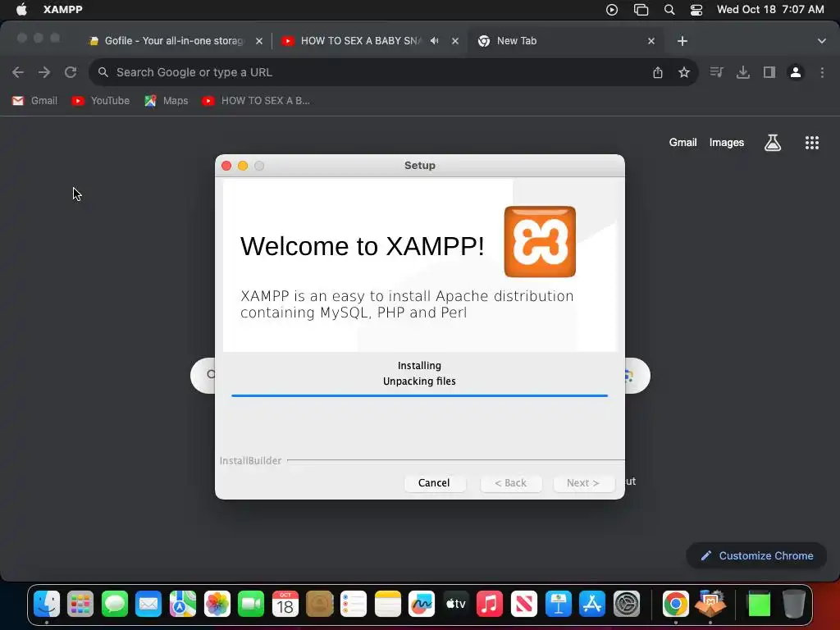Open Search Labs flask icon
Screen dimensions: 840x630
point(773,143)
